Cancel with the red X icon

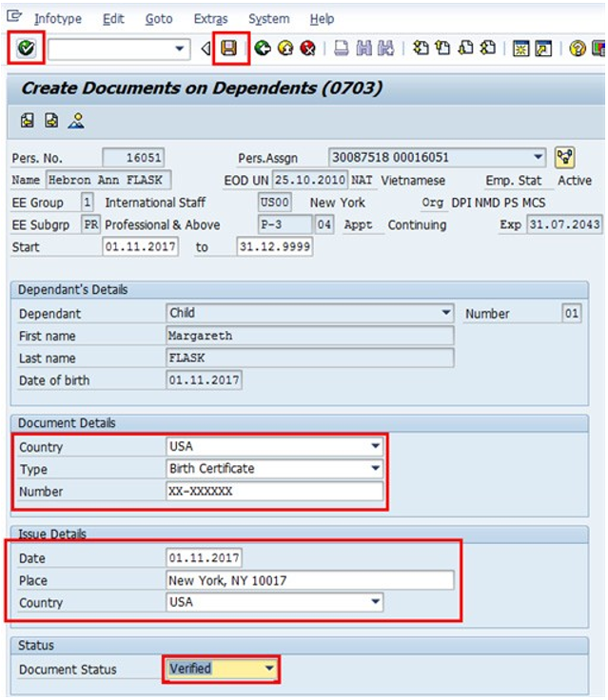click(307, 48)
